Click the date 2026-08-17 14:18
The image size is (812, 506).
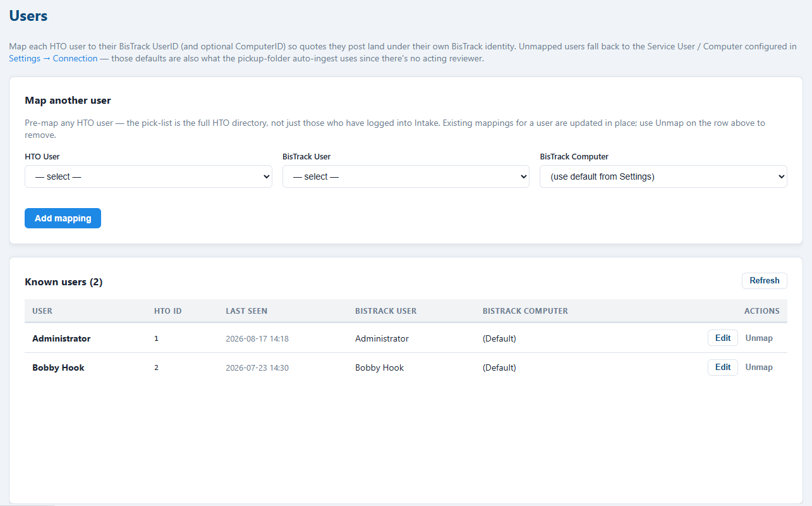pos(257,338)
